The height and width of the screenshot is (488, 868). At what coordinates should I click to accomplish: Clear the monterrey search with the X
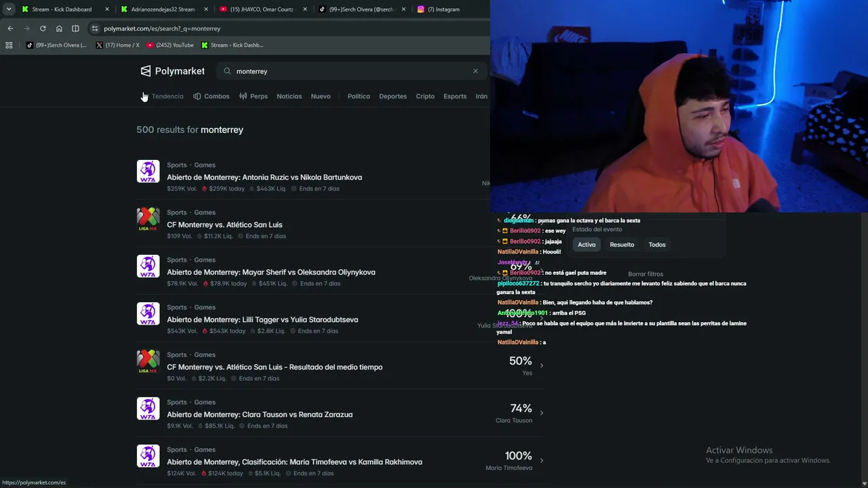(475, 71)
